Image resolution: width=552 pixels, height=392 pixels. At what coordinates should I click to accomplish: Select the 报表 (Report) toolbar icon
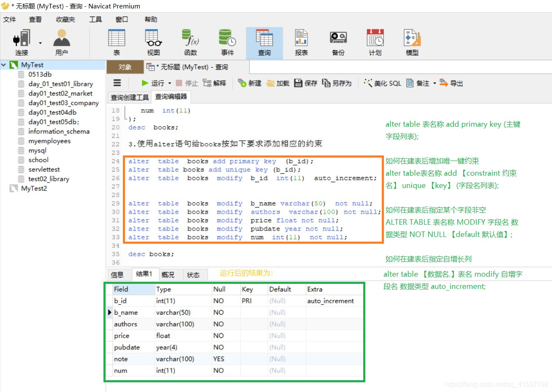(301, 43)
